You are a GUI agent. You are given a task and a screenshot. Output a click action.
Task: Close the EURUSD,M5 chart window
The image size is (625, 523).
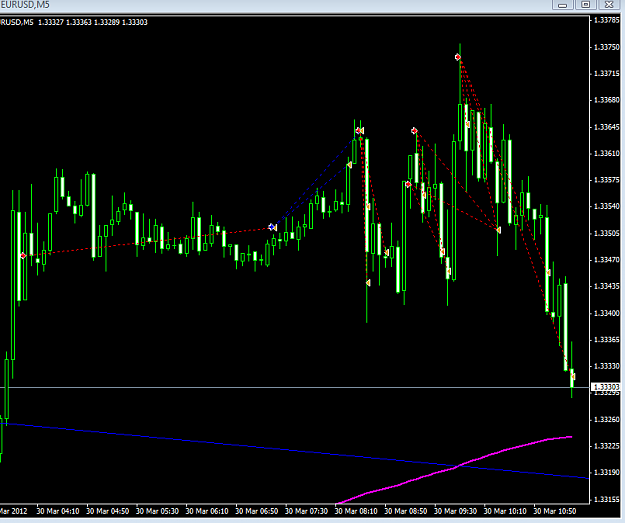(x=609, y=5)
